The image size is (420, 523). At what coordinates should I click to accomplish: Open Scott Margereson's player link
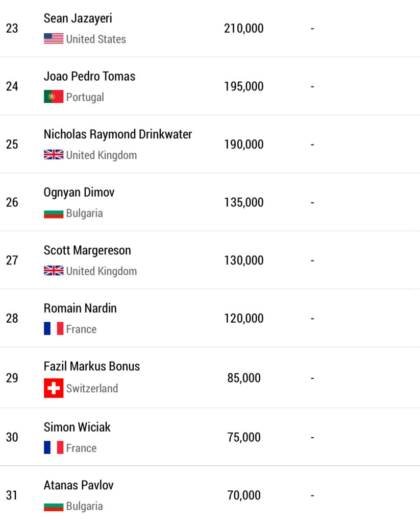tap(87, 250)
